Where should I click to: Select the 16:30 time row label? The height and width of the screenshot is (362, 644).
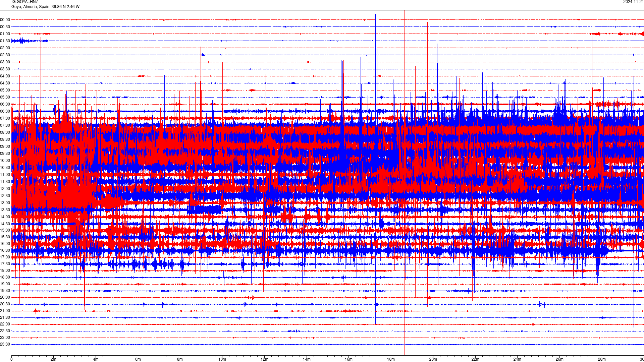5,250
